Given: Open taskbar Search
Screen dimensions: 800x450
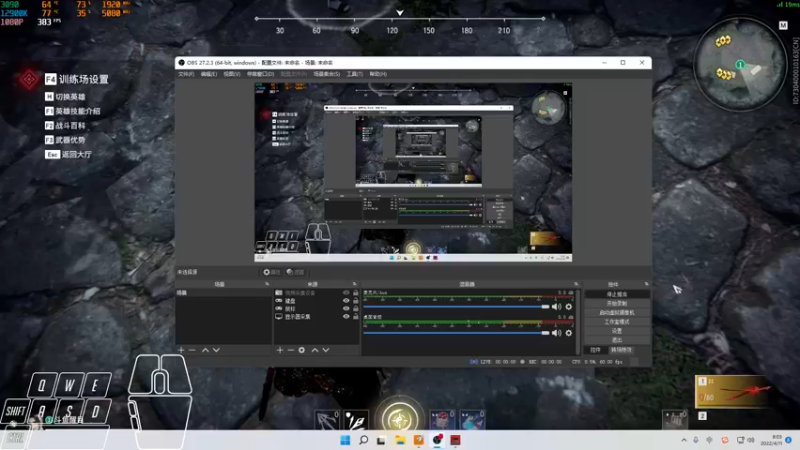Looking at the screenshot, I should point(363,440).
